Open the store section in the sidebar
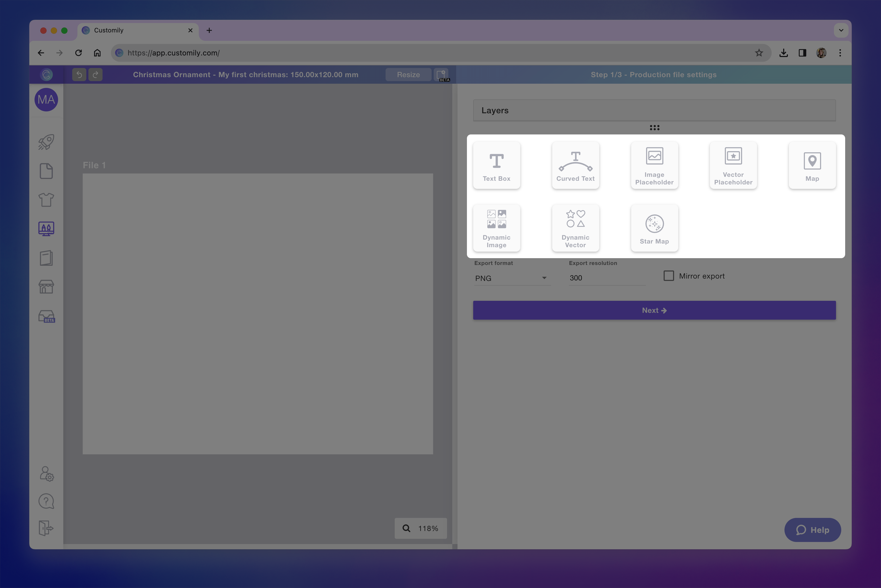Screen dimensions: 881x588 tap(46, 287)
